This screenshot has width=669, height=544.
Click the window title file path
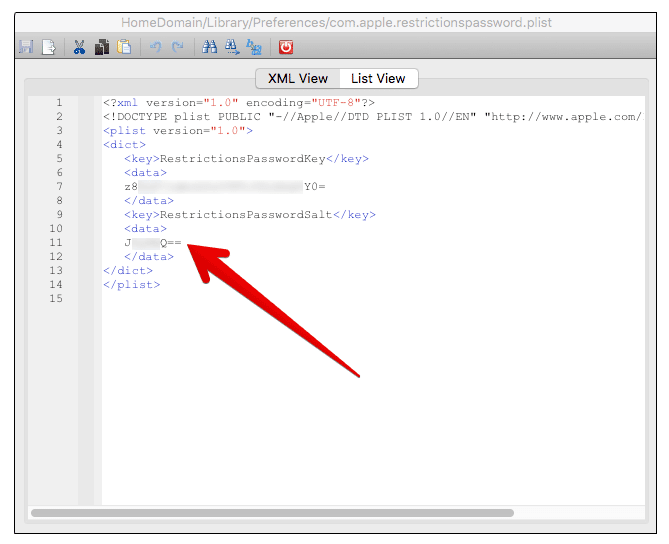coord(336,22)
